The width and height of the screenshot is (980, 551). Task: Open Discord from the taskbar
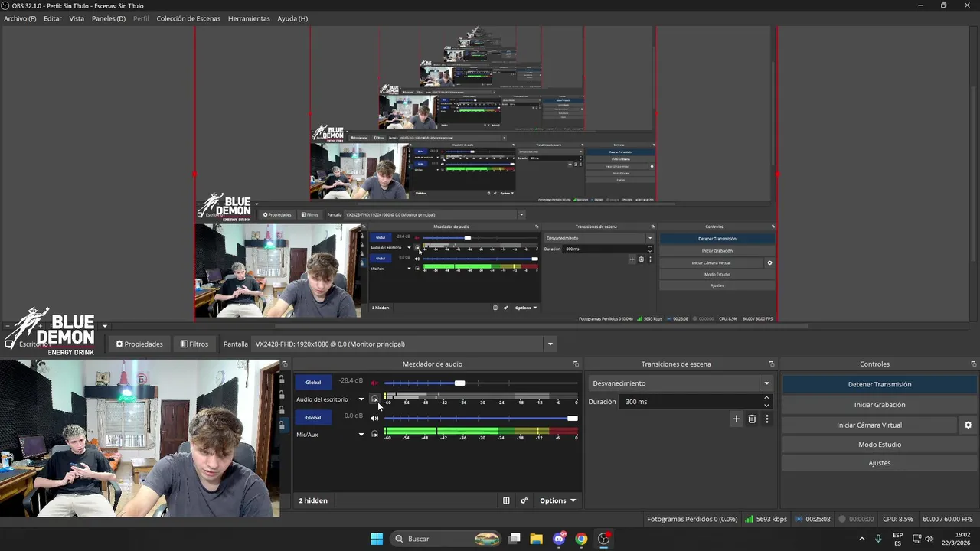pyautogui.click(x=559, y=539)
